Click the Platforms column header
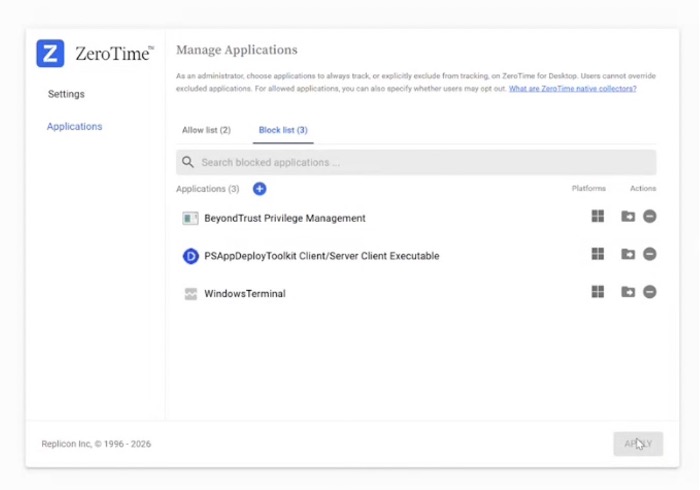 point(588,188)
